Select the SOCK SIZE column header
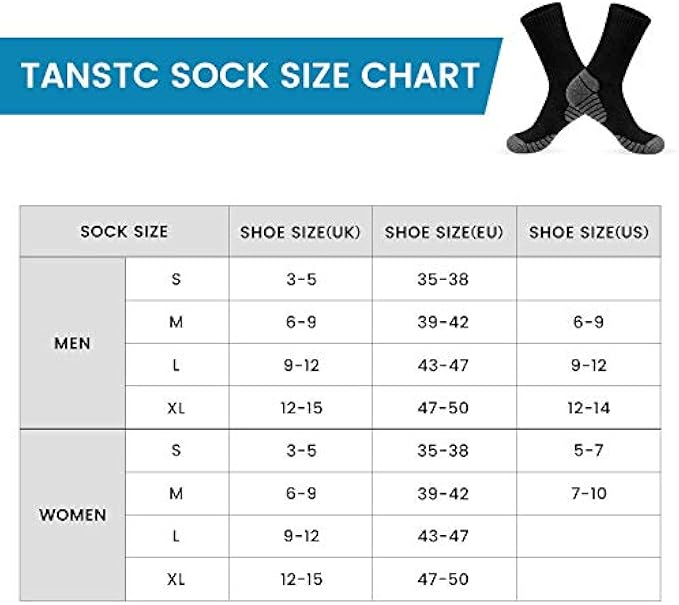 tap(125, 232)
